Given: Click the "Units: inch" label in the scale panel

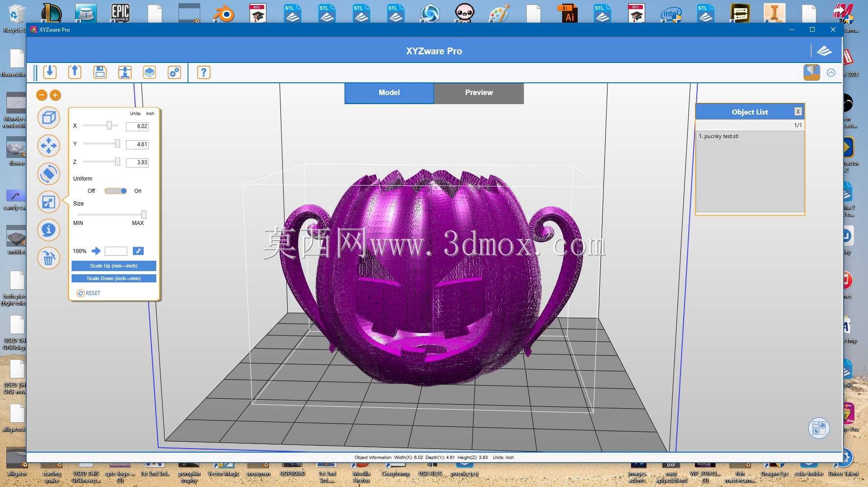Looking at the screenshot, I should point(142,114).
